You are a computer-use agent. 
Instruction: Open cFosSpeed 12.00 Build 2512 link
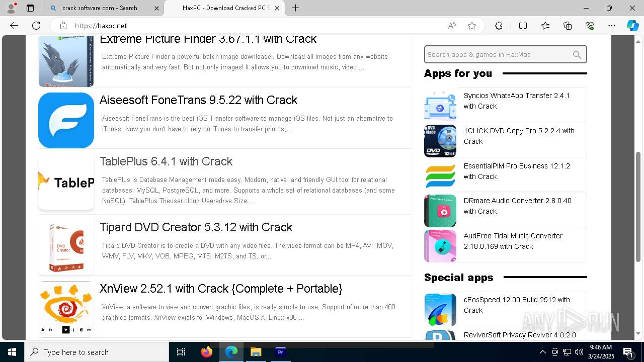517,305
